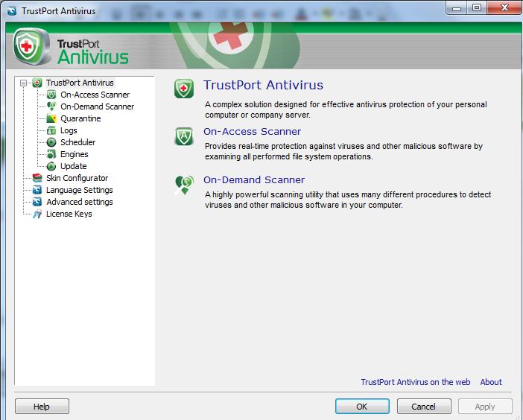The image size is (523, 420).
Task: Select Logs in the tree
Action: pyautogui.click(x=69, y=130)
